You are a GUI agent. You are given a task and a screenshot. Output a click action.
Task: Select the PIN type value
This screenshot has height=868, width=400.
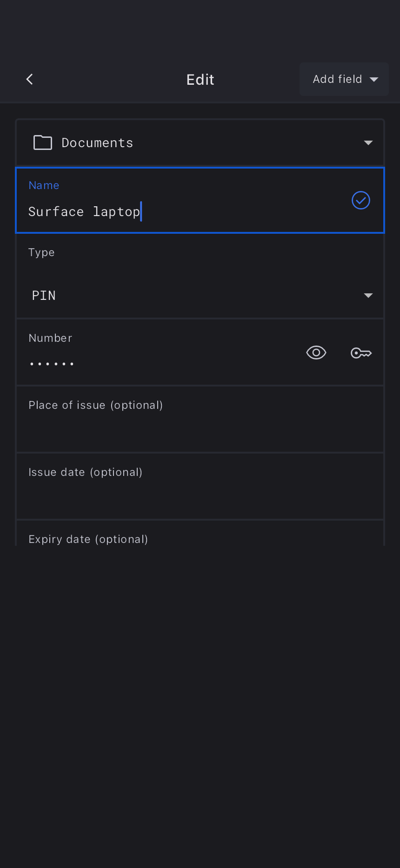click(x=44, y=296)
